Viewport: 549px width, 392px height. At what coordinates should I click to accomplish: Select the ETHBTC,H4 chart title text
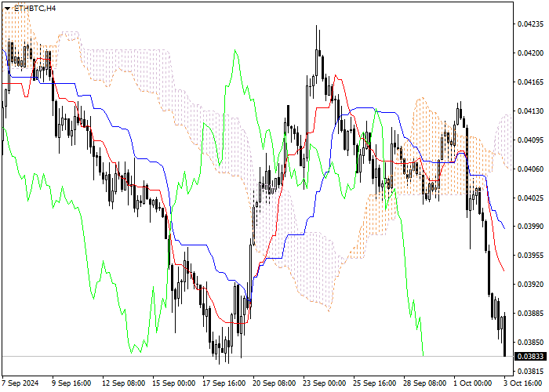pos(35,8)
